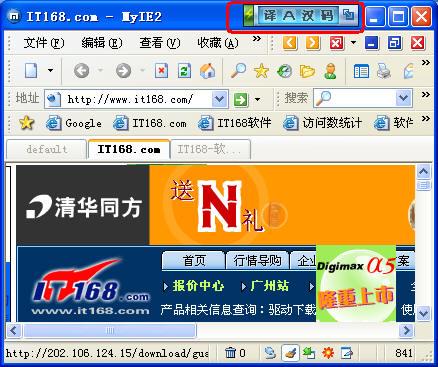Open the Forward history dropdown arrow
The image size is (438, 367).
coord(142,70)
